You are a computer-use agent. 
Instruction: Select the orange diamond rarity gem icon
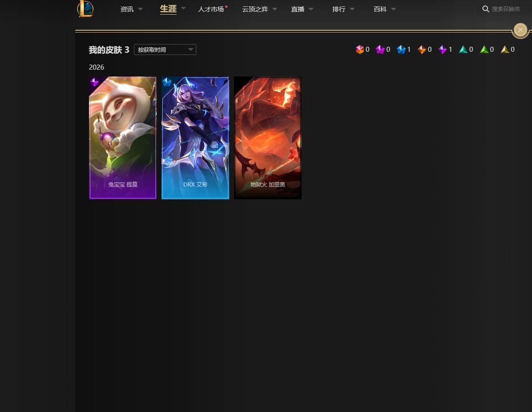point(422,49)
